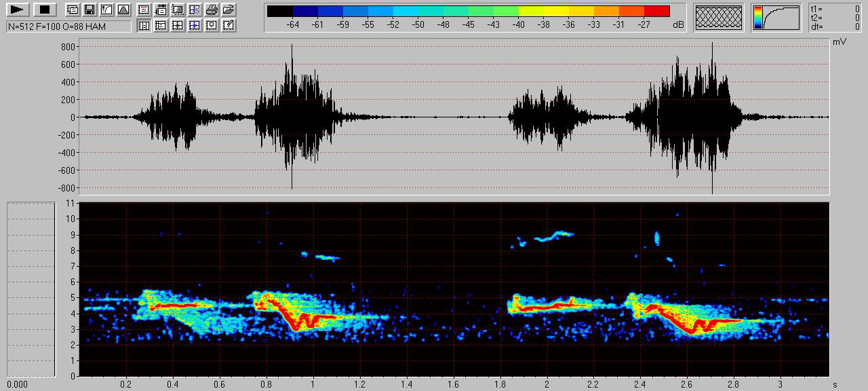Click the icon with red curve display
The height and width of the screenshot is (391, 868).
point(144,10)
